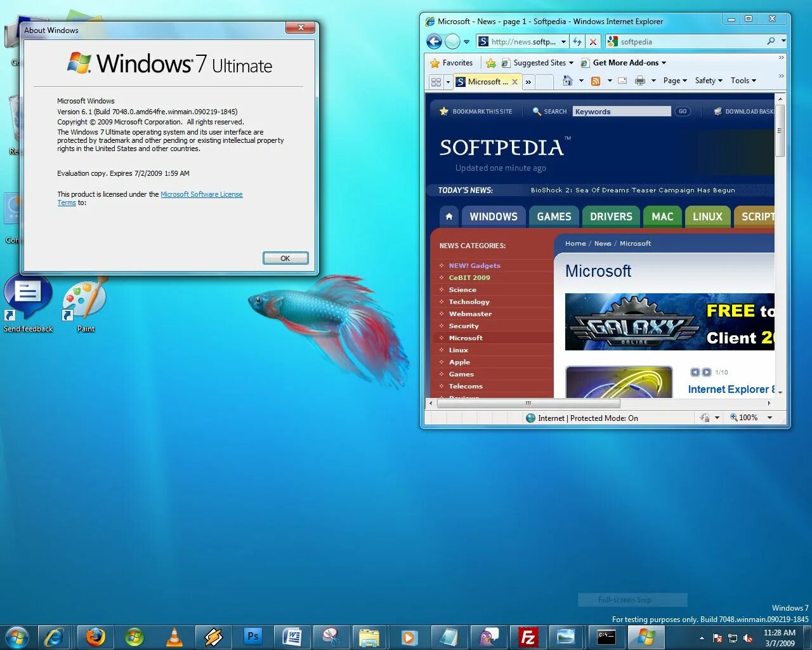Open the Security news category

click(464, 326)
